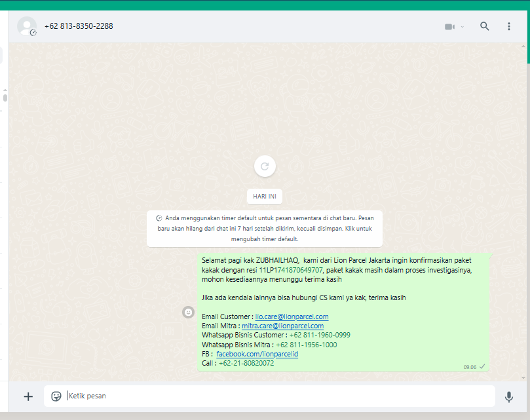The height and width of the screenshot is (420, 530).
Task: Click the message sent check mark
Action: pyautogui.click(x=482, y=366)
